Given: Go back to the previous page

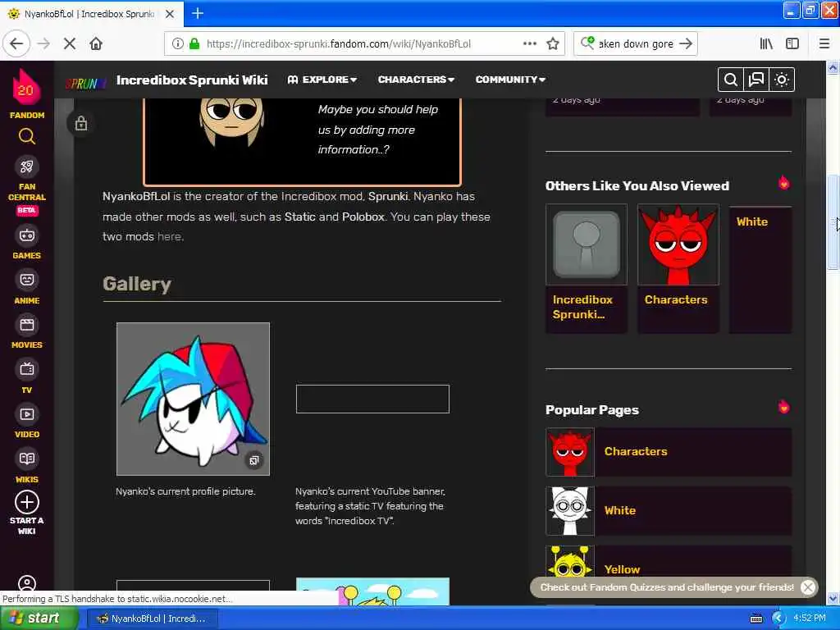Looking at the screenshot, I should tap(16, 43).
